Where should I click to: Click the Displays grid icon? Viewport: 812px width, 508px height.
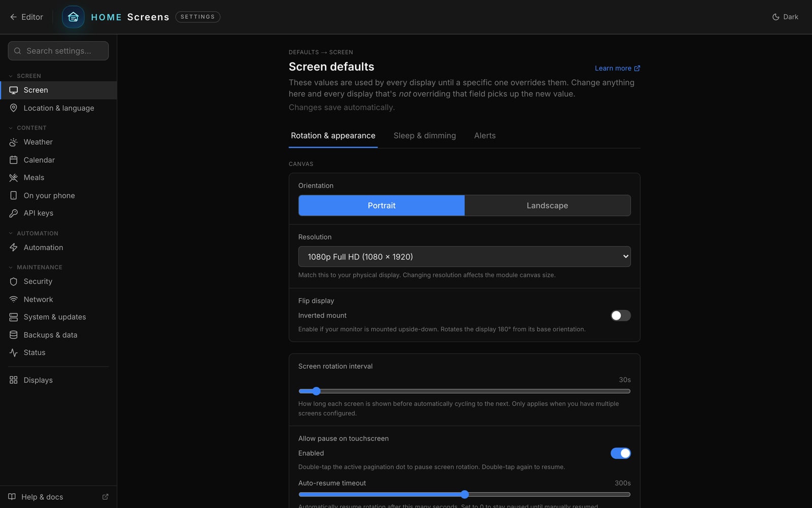14,380
